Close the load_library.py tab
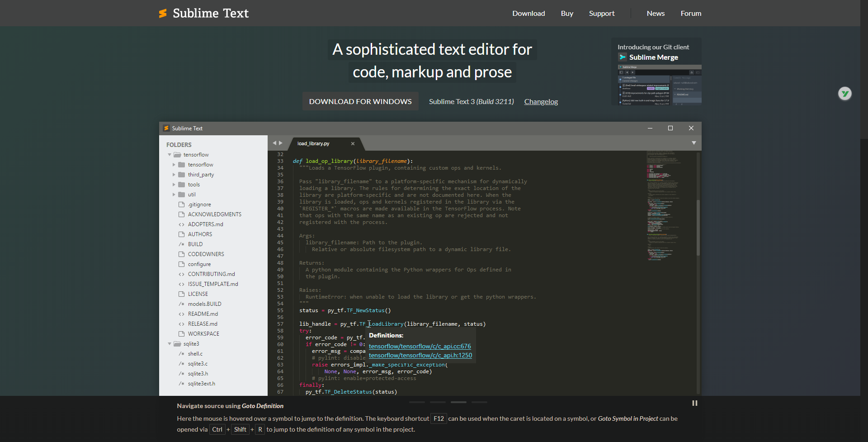The width and height of the screenshot is (868, 442). pos(353,144)
